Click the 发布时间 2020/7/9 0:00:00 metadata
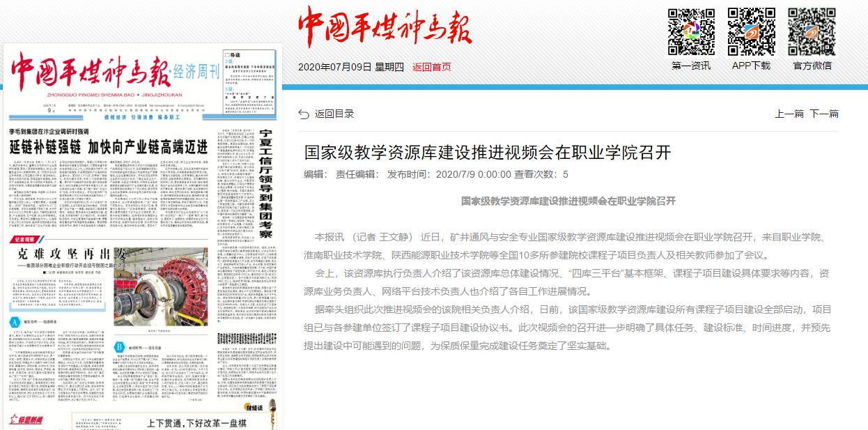 point(449,174)
